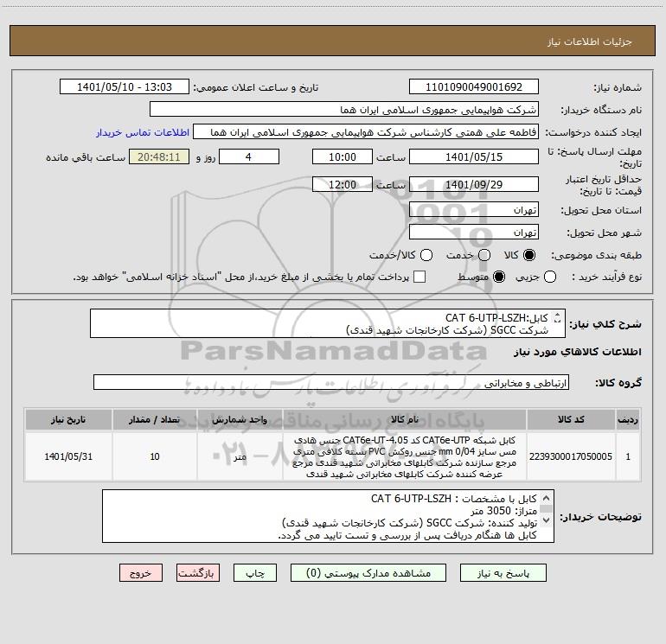The width and height of the screenshot is (666, 644).
Task: Click the remaining days field showing 4
Action: click(x=249, y=156)
